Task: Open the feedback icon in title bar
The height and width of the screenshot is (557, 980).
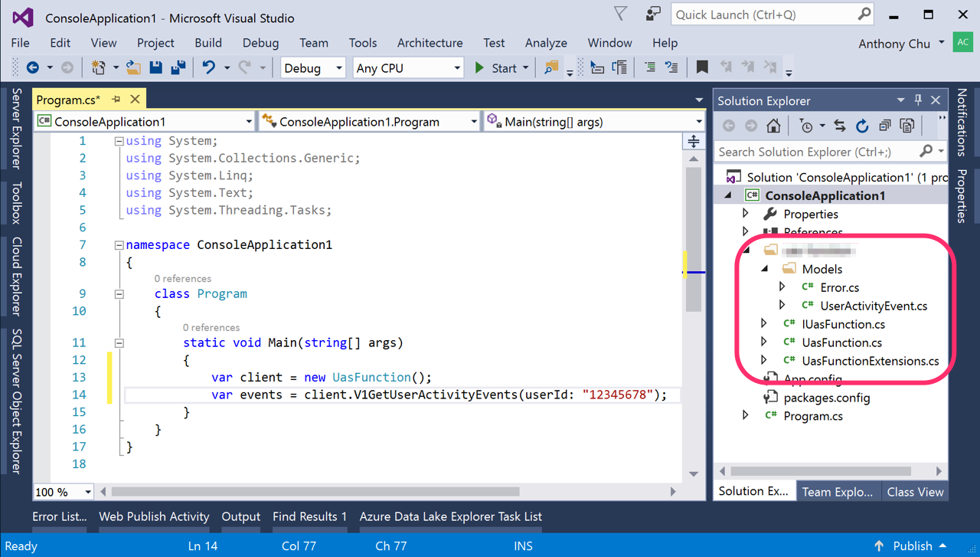Action: [x=653, y=14]
